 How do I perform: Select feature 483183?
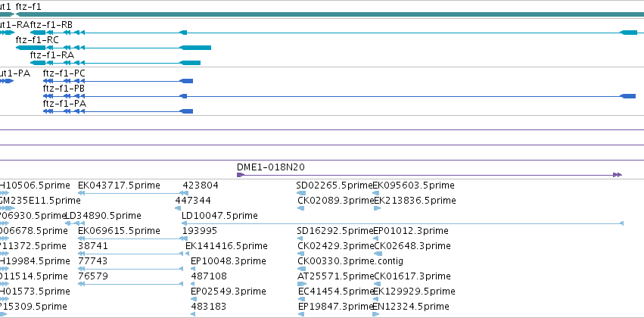tap(209, 307)
